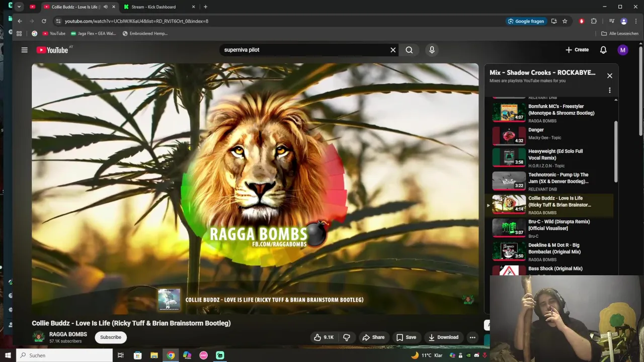This screenshot has width=644, height=362.
Task: Open the Create menu
Action: coord(577,50)
